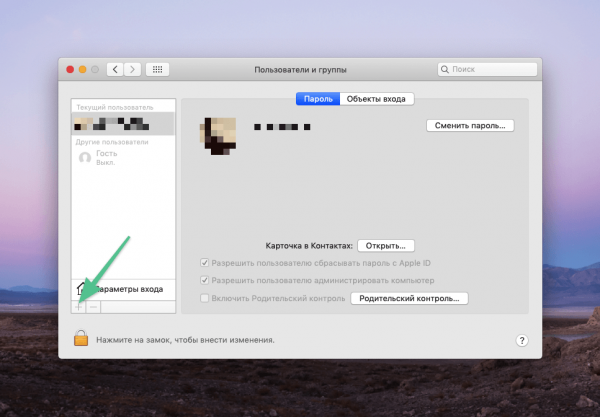Enable Включить Родительский контроль checkbox
This screenshot has height=417, width=600.
(x=204, y=298)
